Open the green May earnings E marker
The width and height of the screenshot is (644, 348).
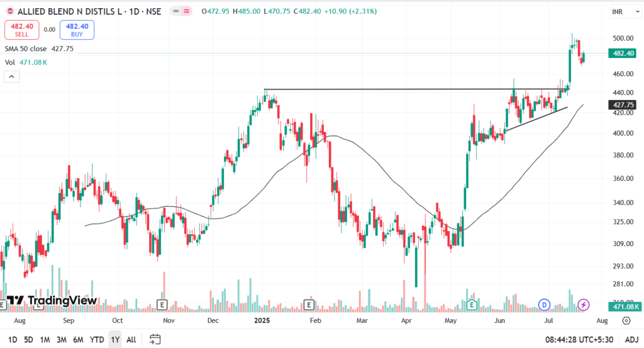point(472,305)
